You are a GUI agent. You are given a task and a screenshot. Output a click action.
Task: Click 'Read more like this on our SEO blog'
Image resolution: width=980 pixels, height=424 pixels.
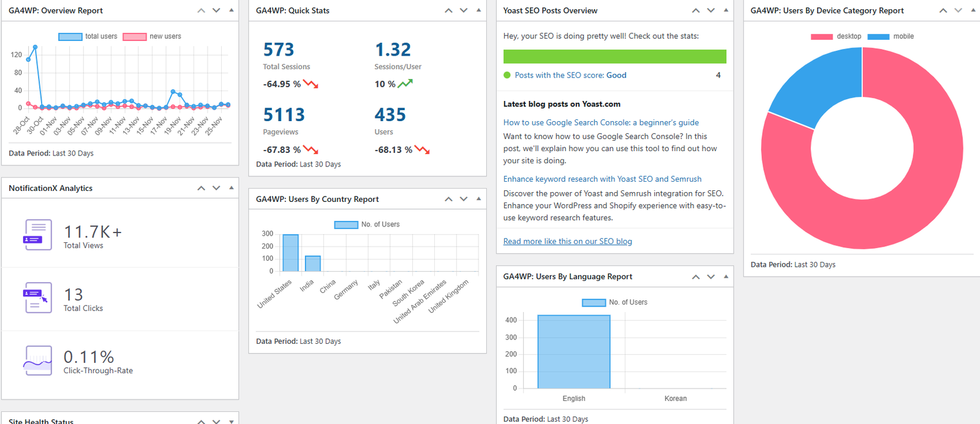coord(567,242)
